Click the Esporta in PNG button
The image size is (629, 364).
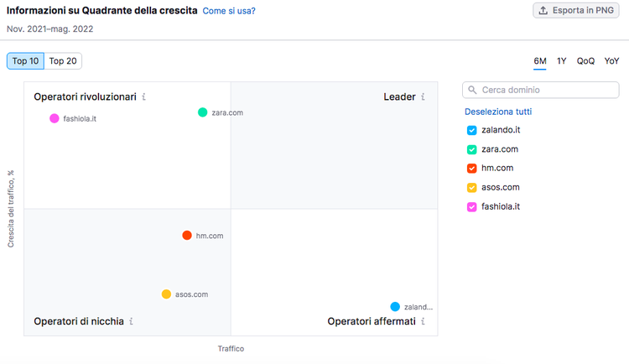pyautogui.click(x=575, y=10)
